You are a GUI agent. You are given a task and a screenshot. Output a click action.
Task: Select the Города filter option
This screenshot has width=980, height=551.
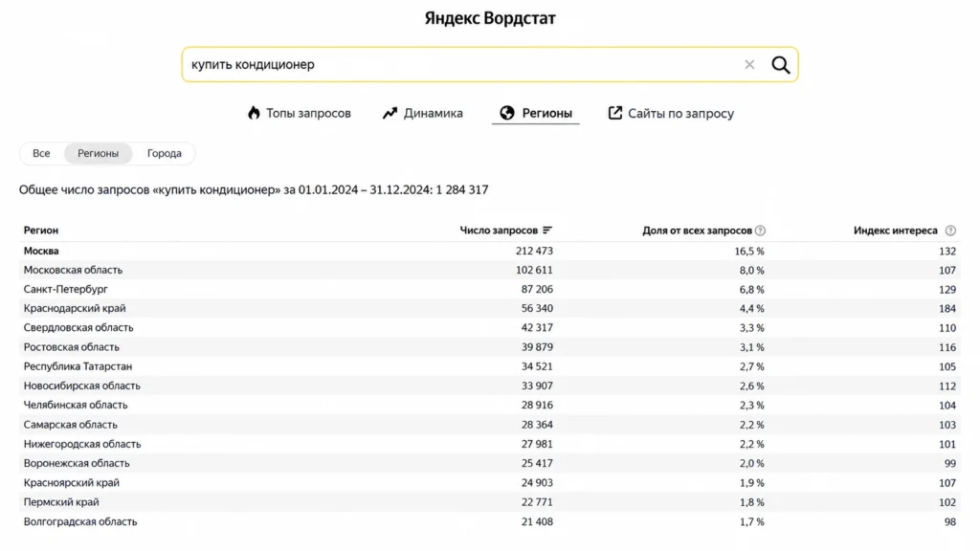tap(165, 153)
